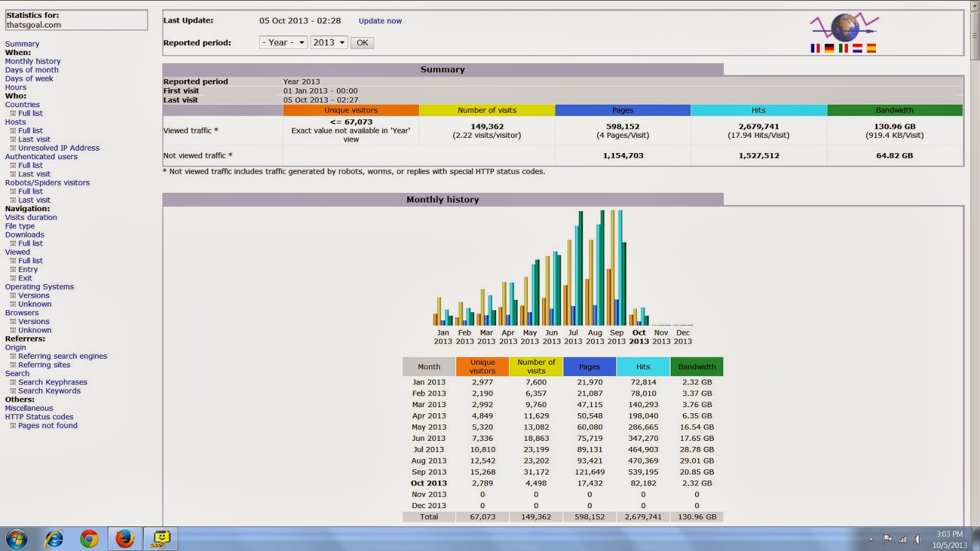Open the Hosts report link
Viewport: 980px width, 551px height.
[15, 122]
